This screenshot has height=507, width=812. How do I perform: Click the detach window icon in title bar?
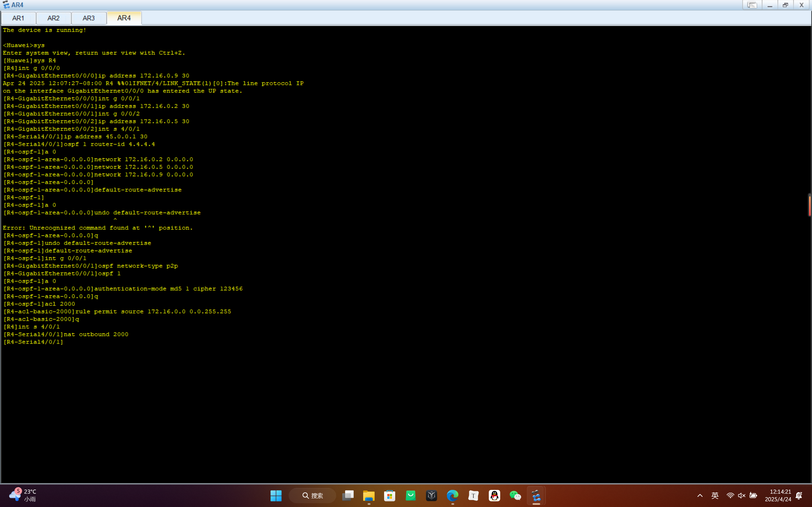[752, 5]
